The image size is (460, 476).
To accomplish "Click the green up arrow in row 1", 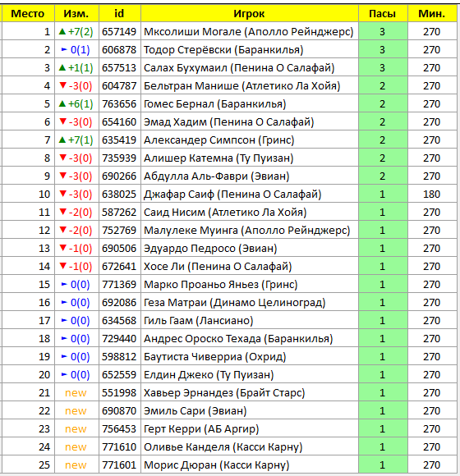I will 62,31.
